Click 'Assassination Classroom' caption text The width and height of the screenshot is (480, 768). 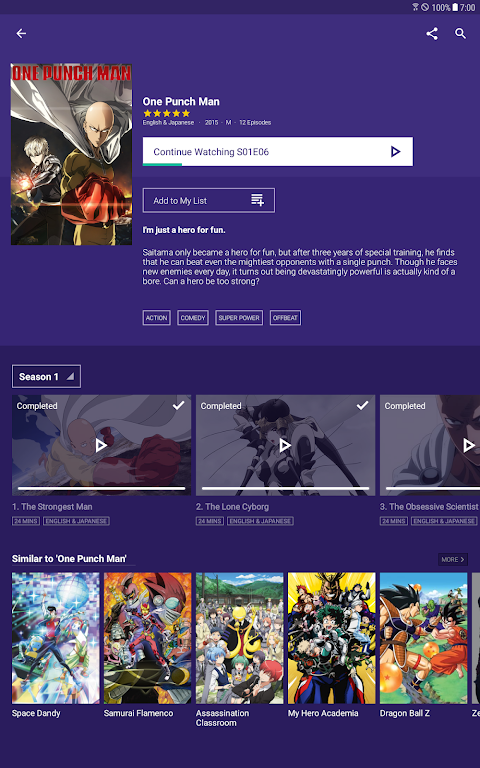tap(222, 718)
